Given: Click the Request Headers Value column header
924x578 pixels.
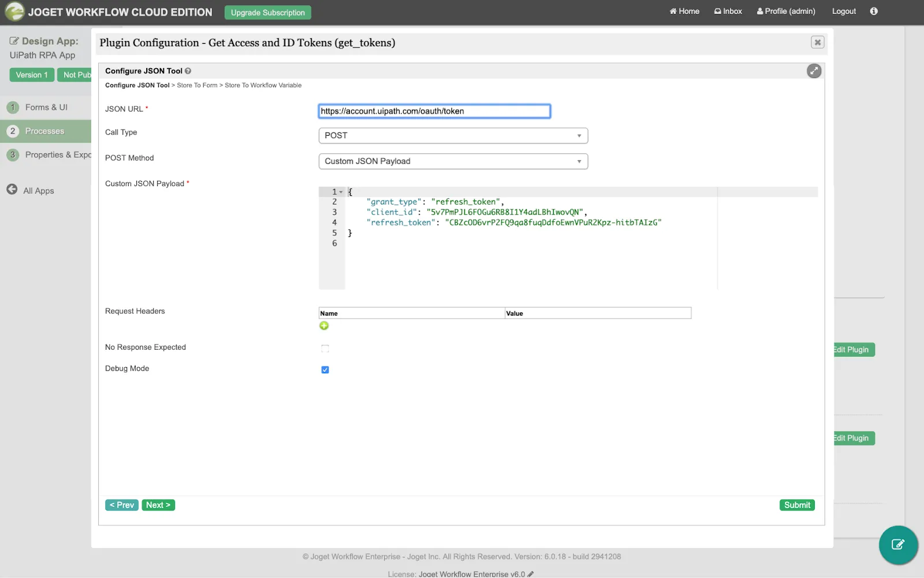Looking at the screenshot, I should [x=598, y=313].
